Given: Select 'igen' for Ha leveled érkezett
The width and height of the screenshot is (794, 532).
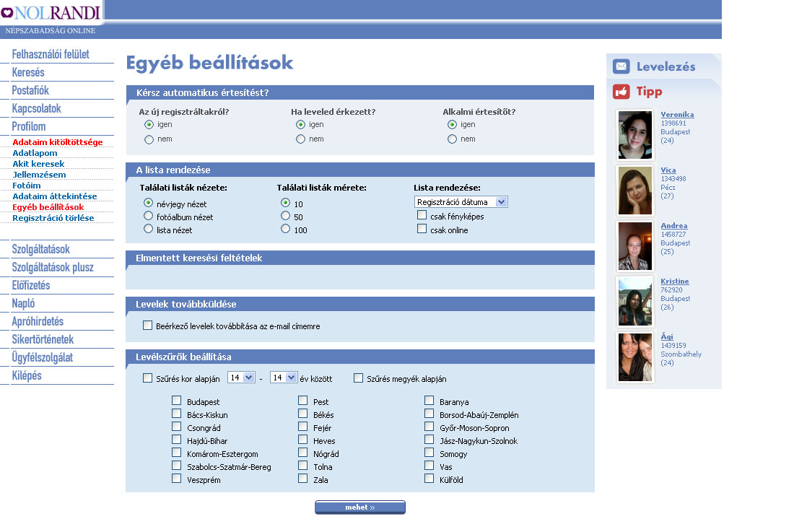Looking at the screenshot, I should coord(301,125).
